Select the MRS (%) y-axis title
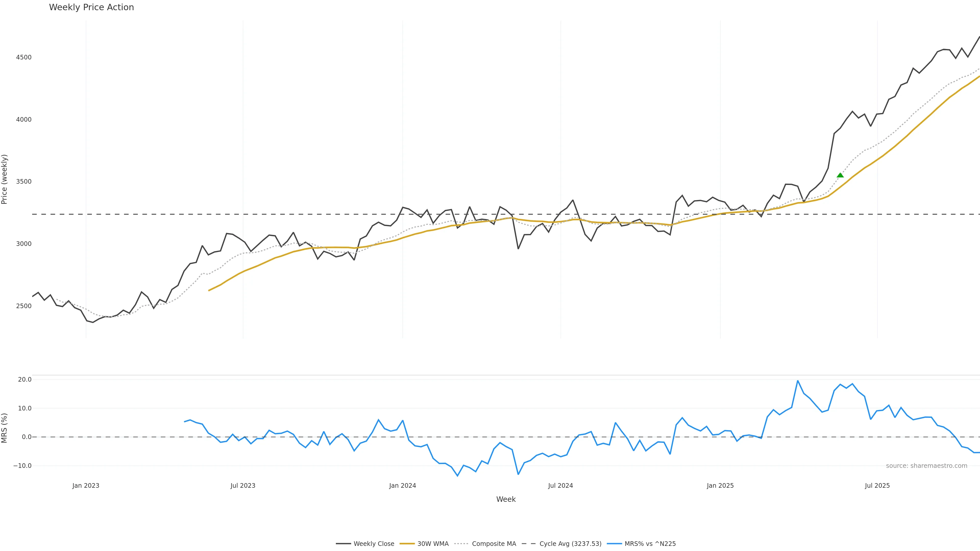The width and height of the screenshot is (980, 551). (5, 428)
